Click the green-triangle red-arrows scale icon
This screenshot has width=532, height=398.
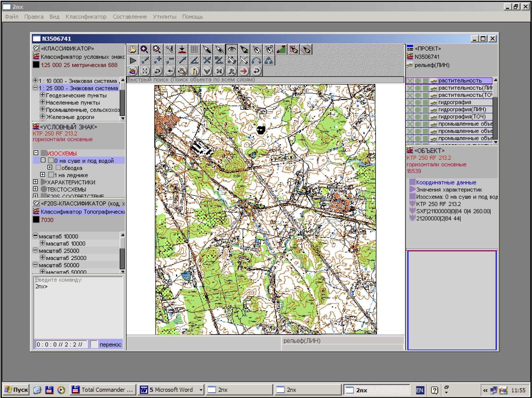(281, 49)
